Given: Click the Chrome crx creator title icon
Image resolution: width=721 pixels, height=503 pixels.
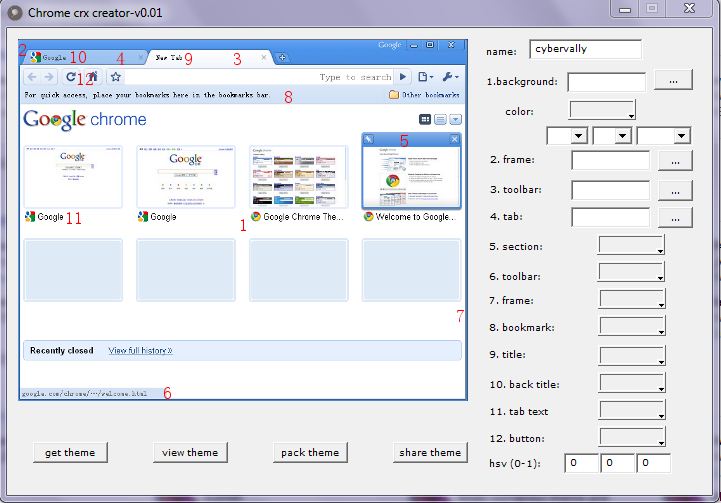Looking at the screenshot, I should click(x=15, y=13).
